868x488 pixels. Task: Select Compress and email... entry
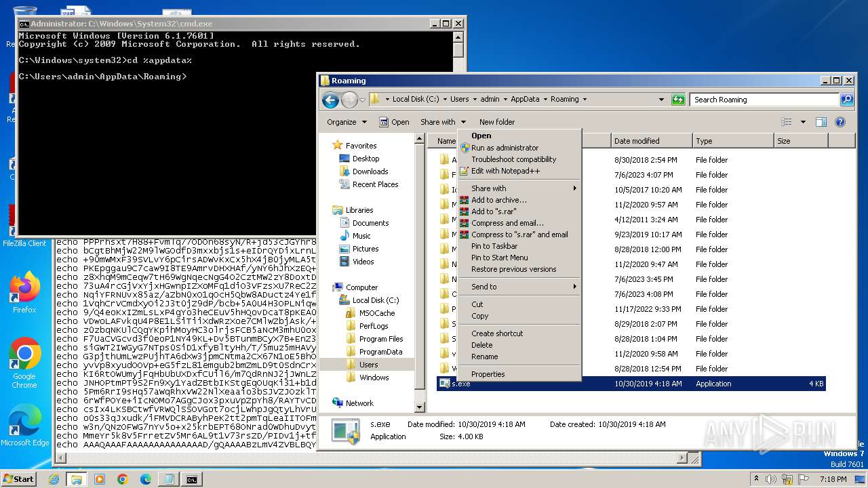pos(519,223)
